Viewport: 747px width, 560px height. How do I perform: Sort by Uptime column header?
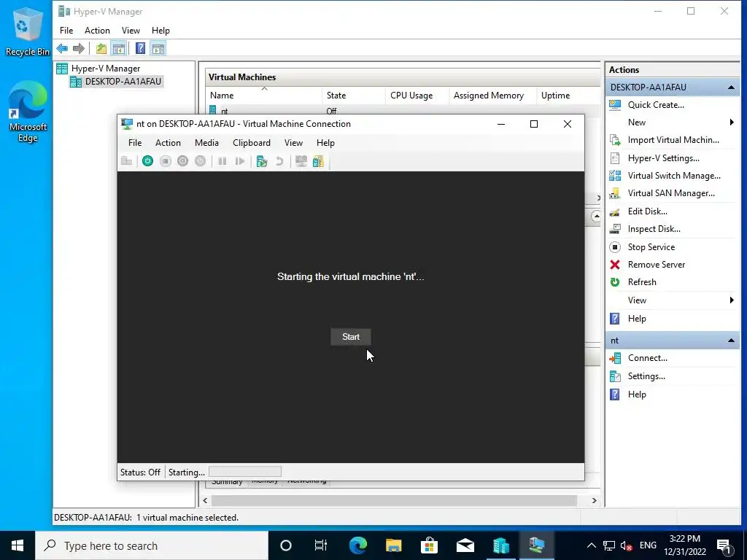[568, 96]
